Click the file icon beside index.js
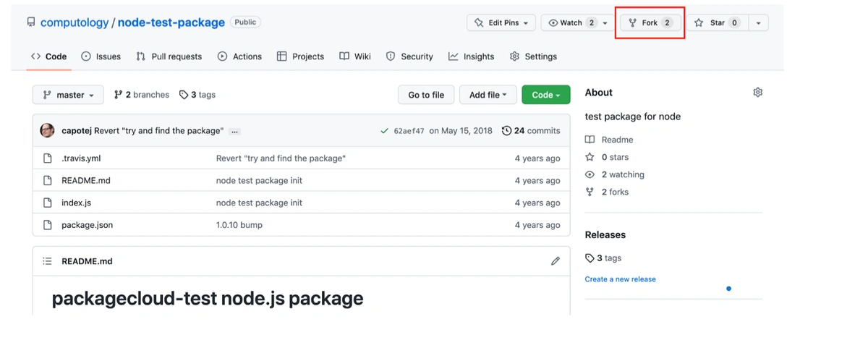Screen dimensions: 868x348 [x=48, y=203]
